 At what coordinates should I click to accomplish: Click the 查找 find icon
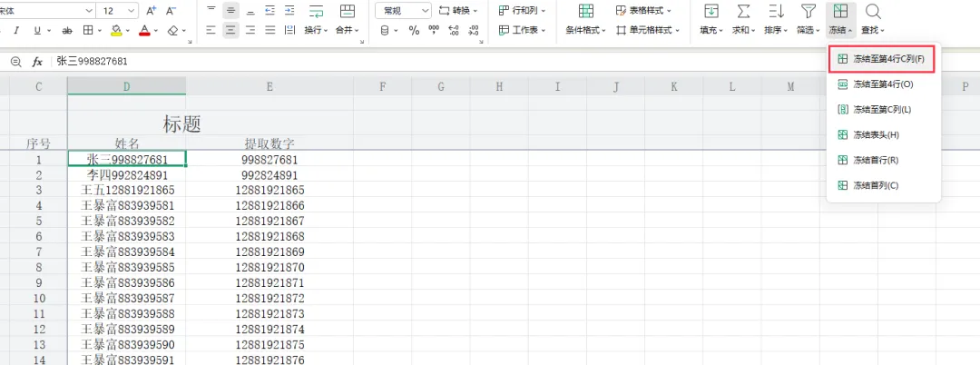tap(873, 11)
